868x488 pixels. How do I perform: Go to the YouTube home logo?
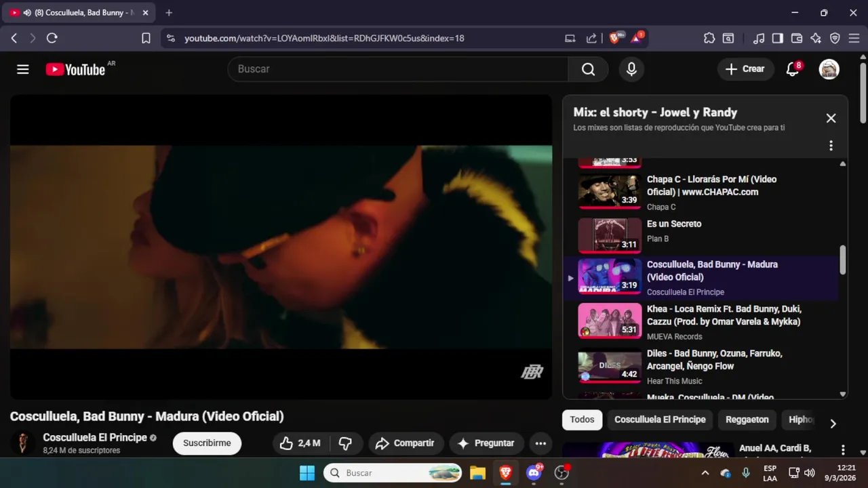tap(75, 69)
